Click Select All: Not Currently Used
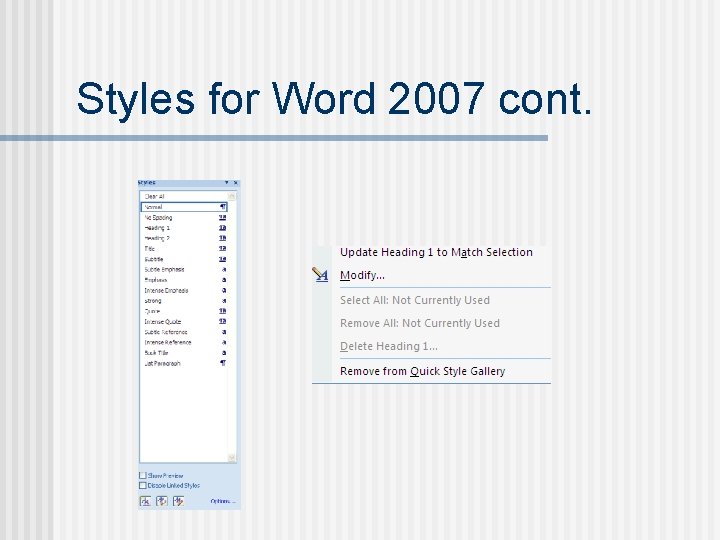 click(415, 300)
